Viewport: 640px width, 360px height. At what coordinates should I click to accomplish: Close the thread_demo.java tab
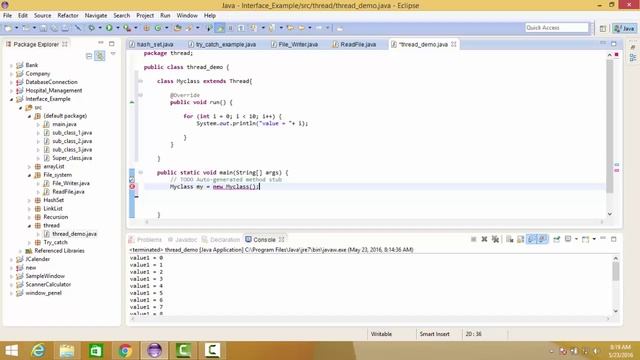(453, 44)
